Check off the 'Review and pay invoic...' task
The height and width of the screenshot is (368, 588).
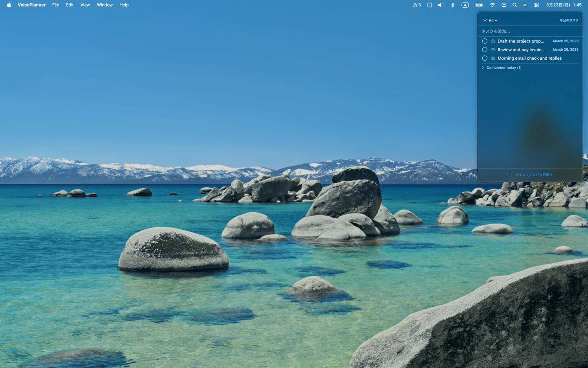pos(485,49)
